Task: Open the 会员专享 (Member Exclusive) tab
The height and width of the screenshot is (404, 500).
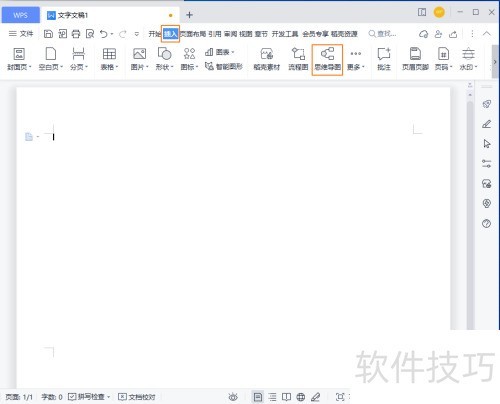Action: (x=315, y=34)
